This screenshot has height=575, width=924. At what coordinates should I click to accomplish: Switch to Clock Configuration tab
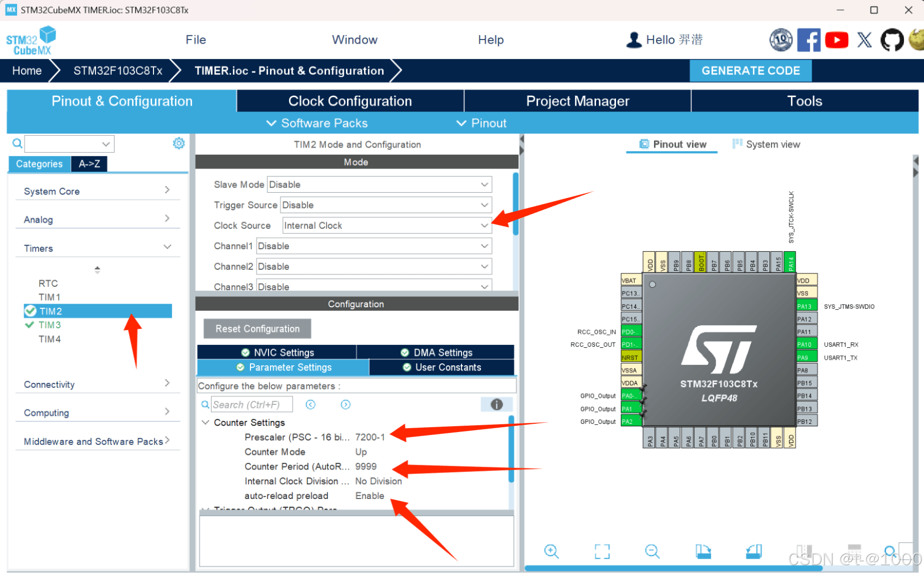click(x=350, y=101)
